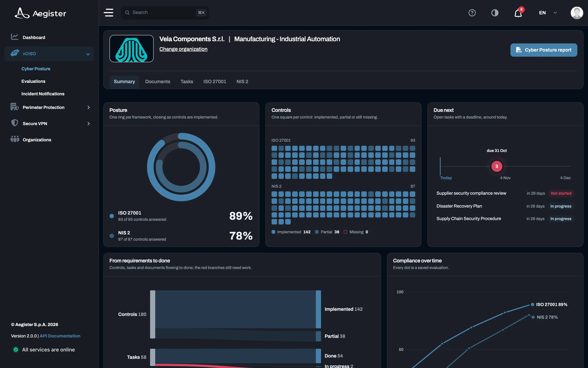This screenshot has height=368, width=588.
Task: Click the 89% ISO 27001 score
Action: (241, 216)
